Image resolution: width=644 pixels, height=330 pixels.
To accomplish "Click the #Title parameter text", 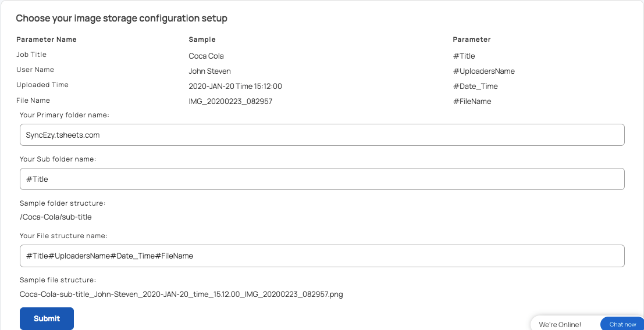I will pos(464,56).
